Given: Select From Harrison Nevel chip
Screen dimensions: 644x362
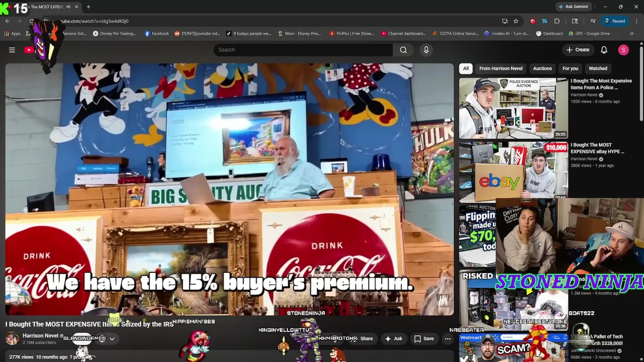Looking at the screenshot, I should tap(501, 68).
